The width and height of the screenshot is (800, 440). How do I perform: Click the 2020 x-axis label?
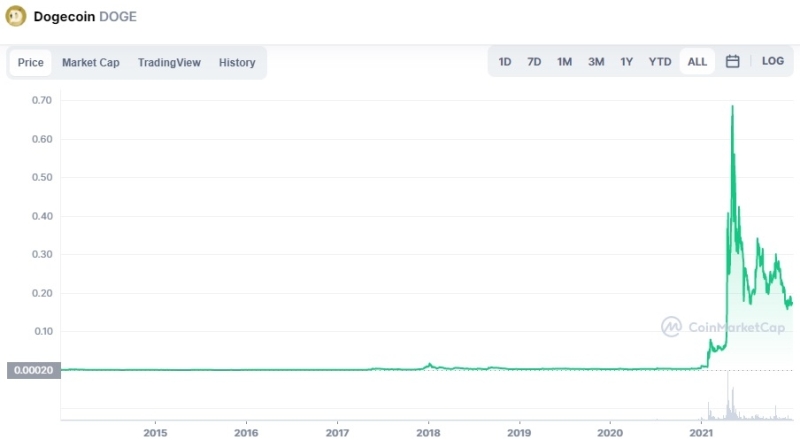[x=610, y=433]
